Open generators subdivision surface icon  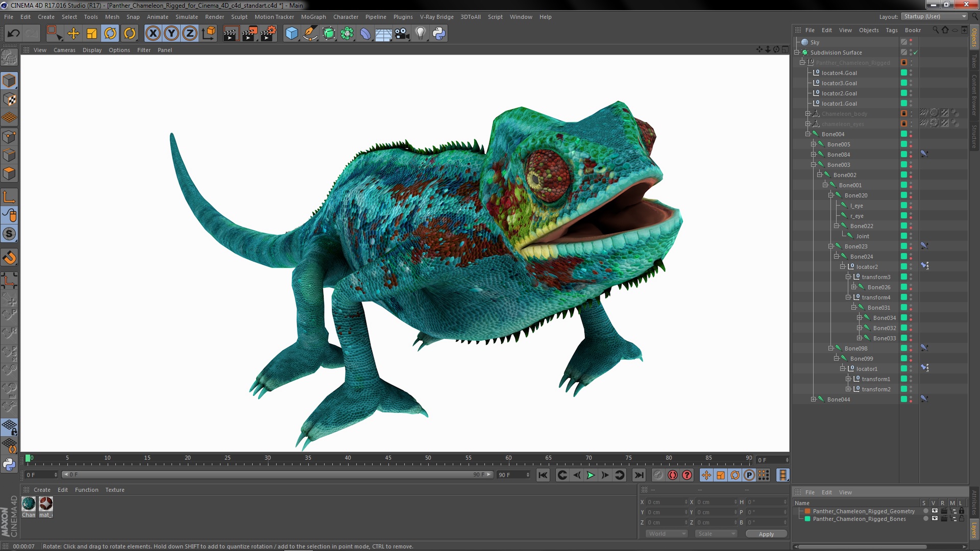point(329,34)
